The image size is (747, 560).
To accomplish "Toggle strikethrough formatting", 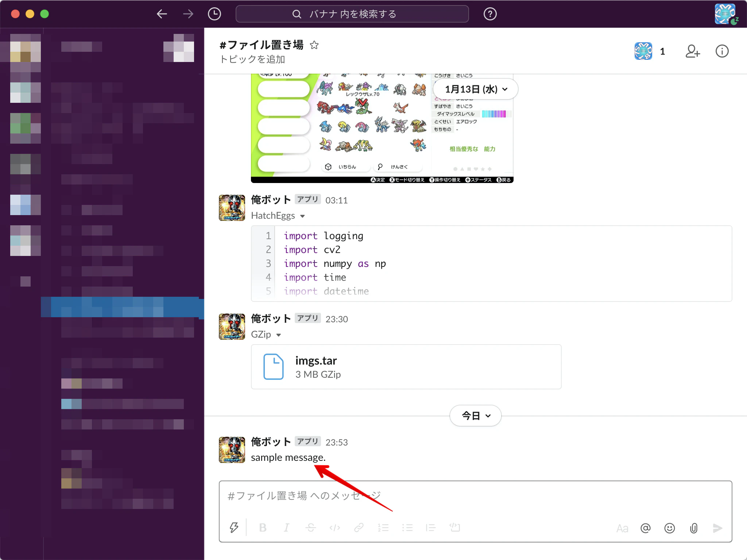I will tap(311, 528).
